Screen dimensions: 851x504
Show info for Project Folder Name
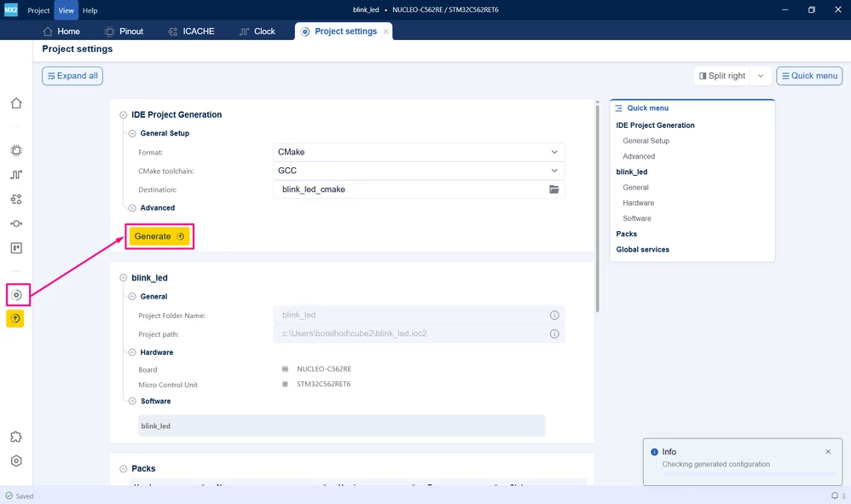click(x=554, y=316)
